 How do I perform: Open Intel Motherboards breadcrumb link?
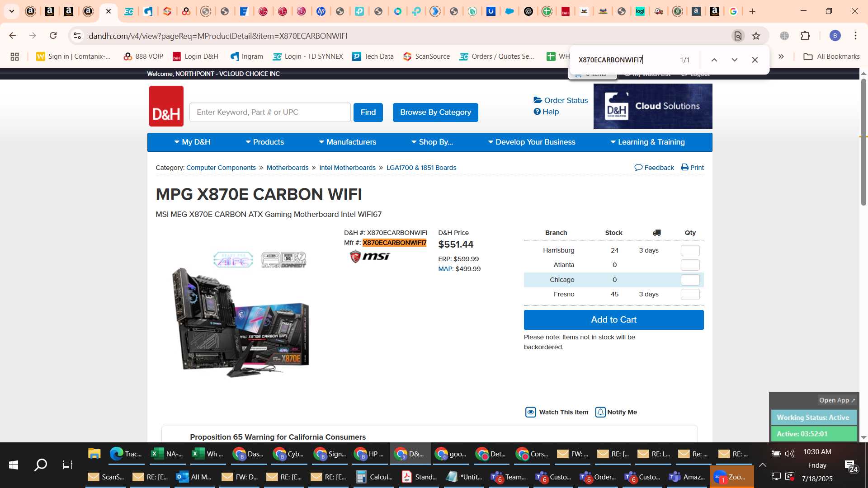(x=347, y=168)
